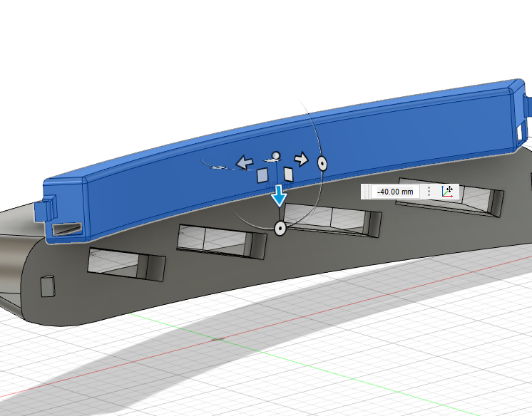This screenshot has width=532, height=416.
Task: Click the rotation handle below the blue arrow
Action: coord(280,229)
